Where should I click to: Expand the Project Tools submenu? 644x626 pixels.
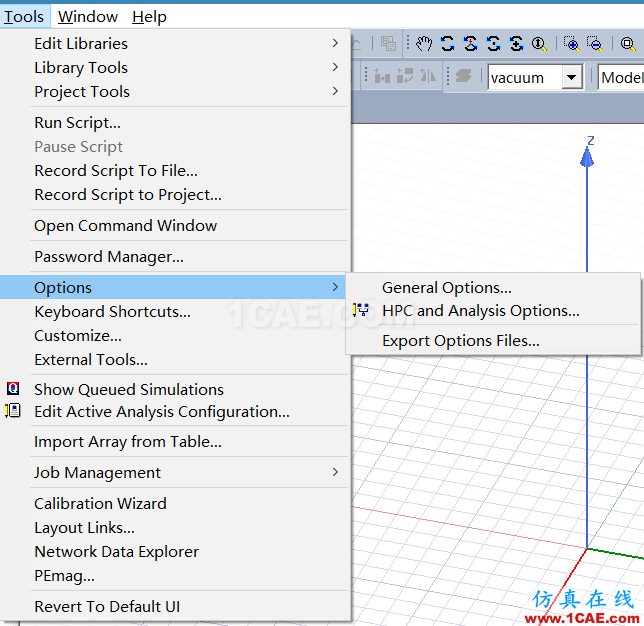click(x=335, y=91)
